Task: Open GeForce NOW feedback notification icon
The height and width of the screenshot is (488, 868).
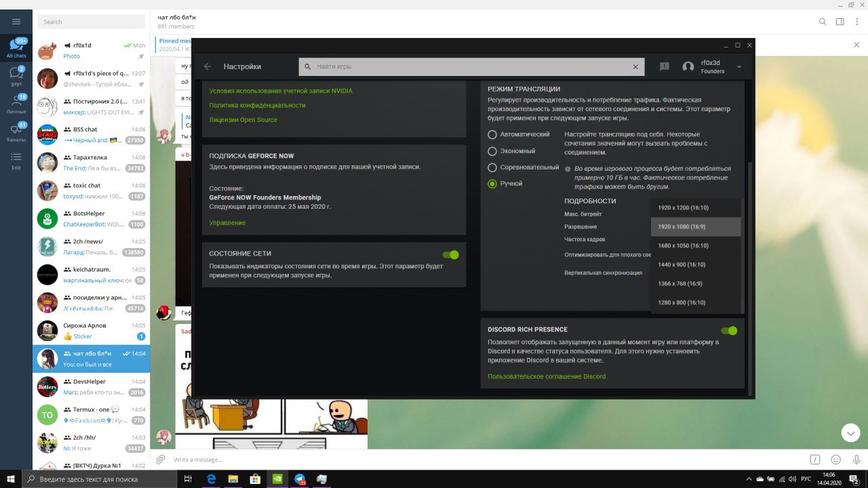Action: [665, 66]
